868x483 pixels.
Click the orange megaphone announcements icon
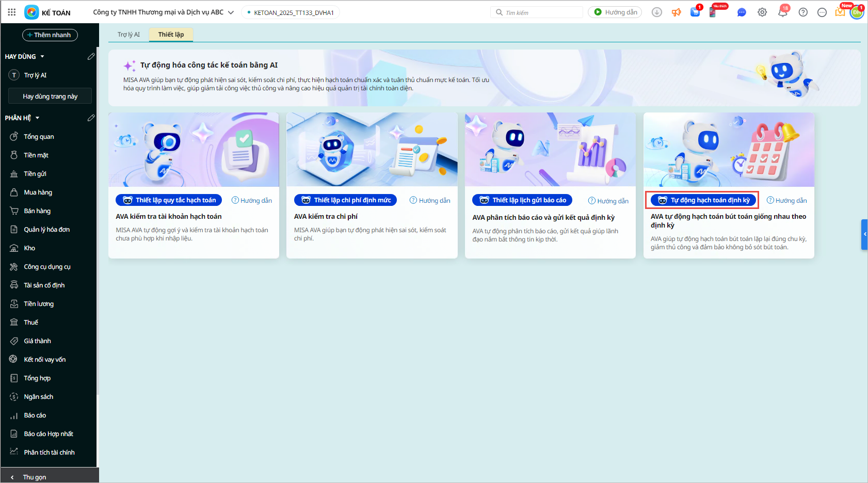(676, 12)
